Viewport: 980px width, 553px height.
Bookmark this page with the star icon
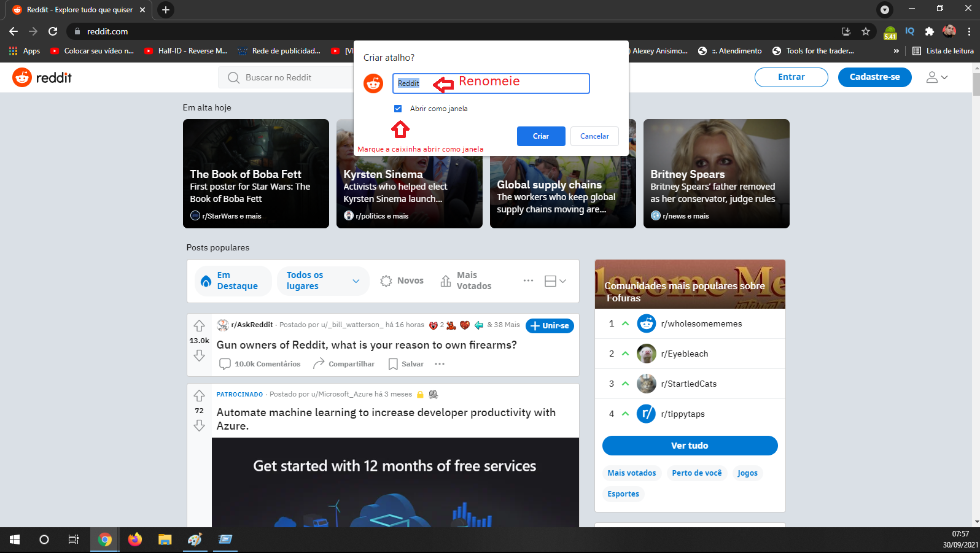click(866, 31)
